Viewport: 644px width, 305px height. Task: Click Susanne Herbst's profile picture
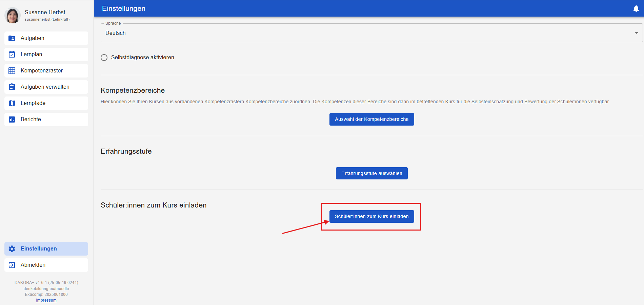click(13, 16)
